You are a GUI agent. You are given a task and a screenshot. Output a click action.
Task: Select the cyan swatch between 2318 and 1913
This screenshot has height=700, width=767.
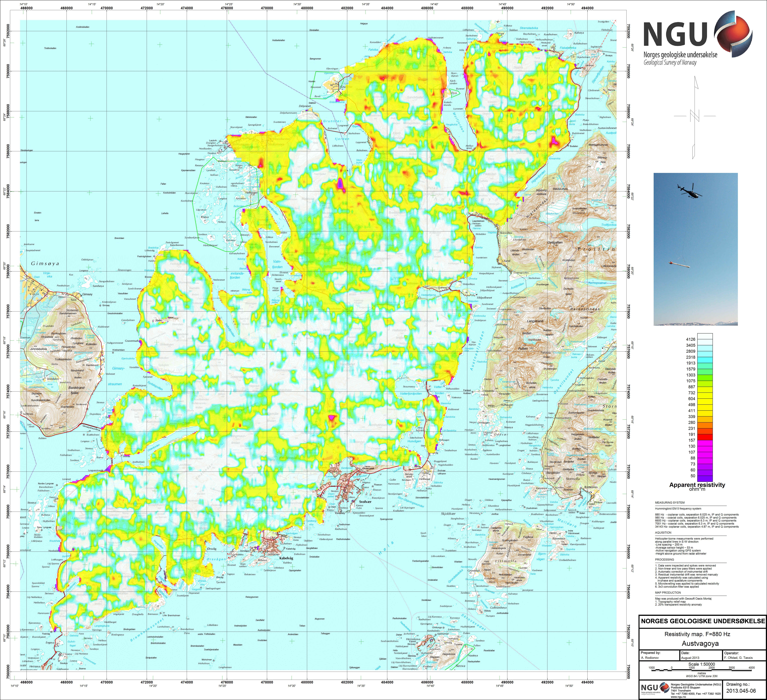pyautogui.click(x=705, y=360)
